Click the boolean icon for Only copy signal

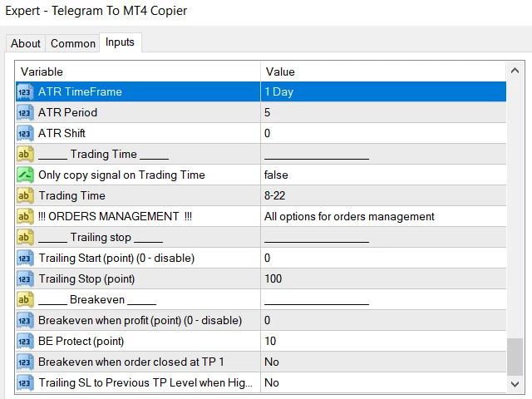(x=25, y=175)
